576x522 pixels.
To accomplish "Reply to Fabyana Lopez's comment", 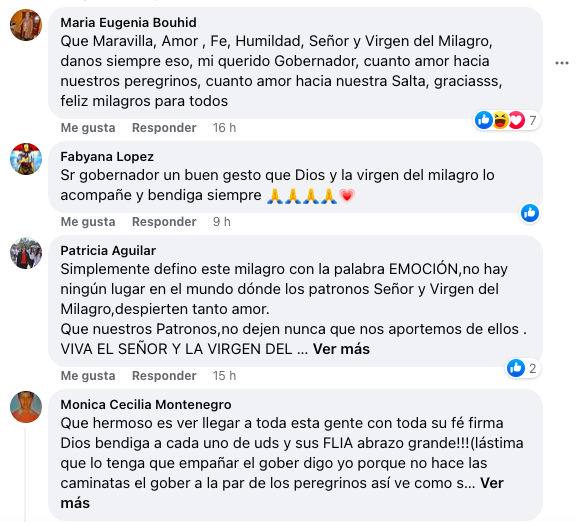I will (164, 222).
